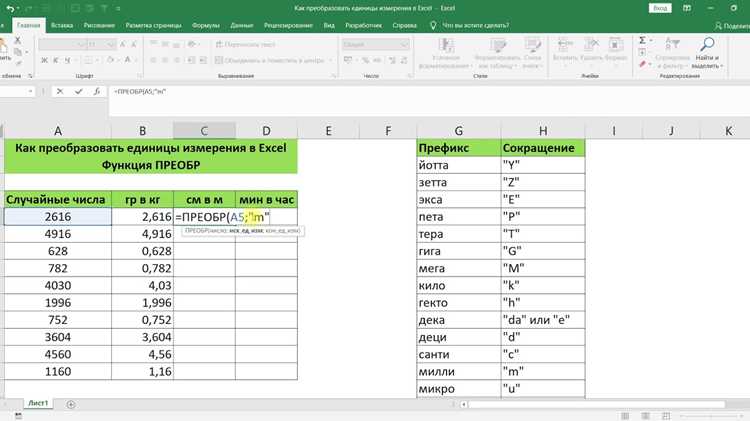Confirm the formula with the checkmark icon
Image resolution: width=750 pixels, height=421 pixels.
(78, 91)
